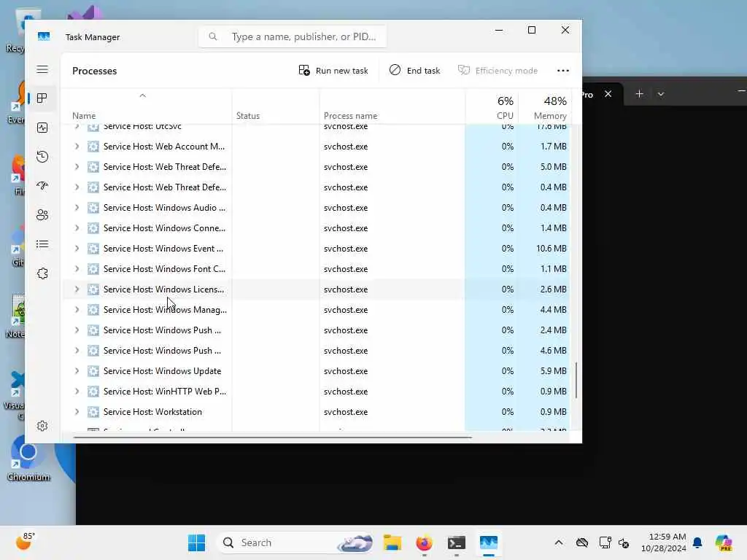Screen dimensions: 747x560
Task: Open a new tab in terminal window
Action: [639, 94]
